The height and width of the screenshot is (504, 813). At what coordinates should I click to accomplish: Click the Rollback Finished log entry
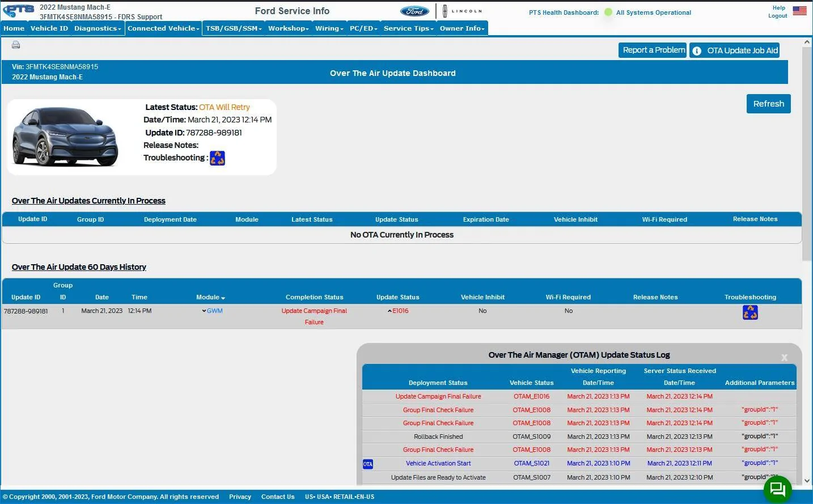(x=438, y=437)
